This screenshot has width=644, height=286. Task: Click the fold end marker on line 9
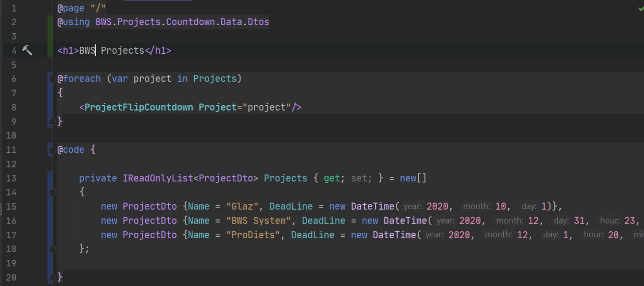[x=52, y=122]
